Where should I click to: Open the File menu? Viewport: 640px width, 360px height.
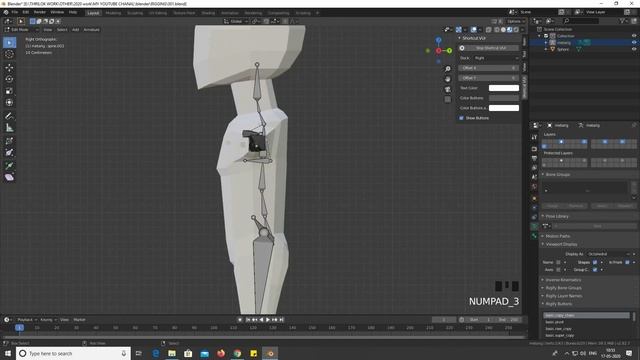pyautogui.click(x=15, y=12)
